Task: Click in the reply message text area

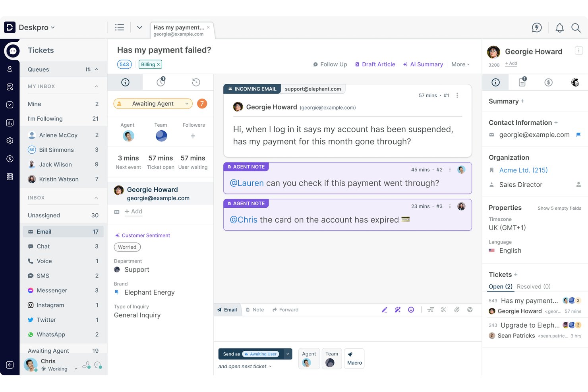Action: (348, 329)
